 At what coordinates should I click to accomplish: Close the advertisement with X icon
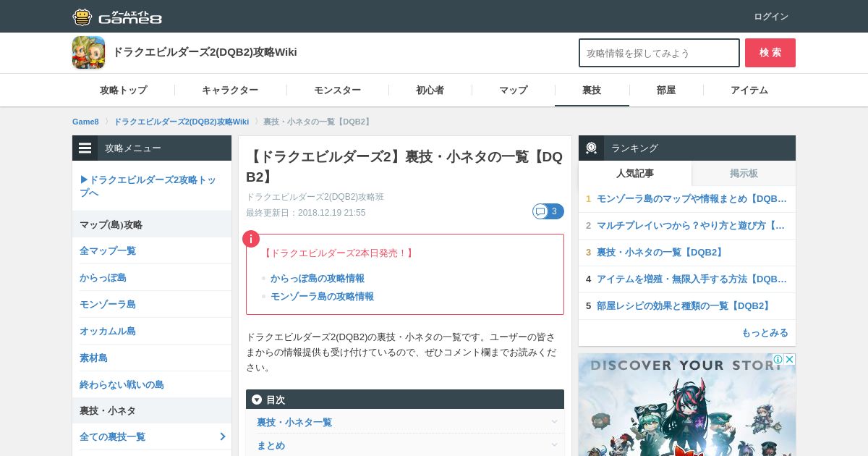coord(790,360)
